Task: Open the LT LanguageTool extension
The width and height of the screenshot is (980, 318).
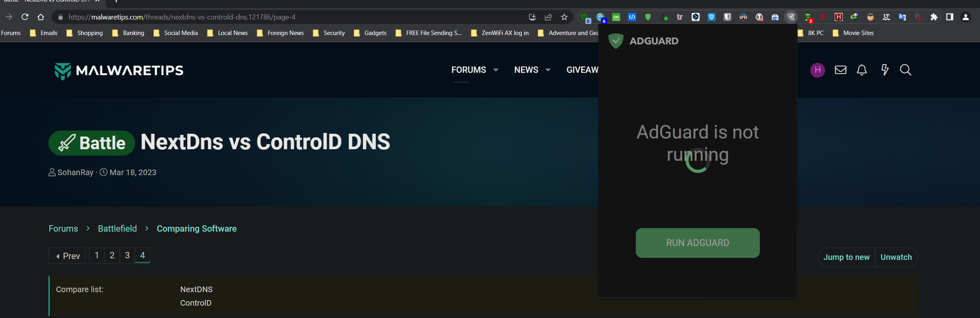Action: 886,17
